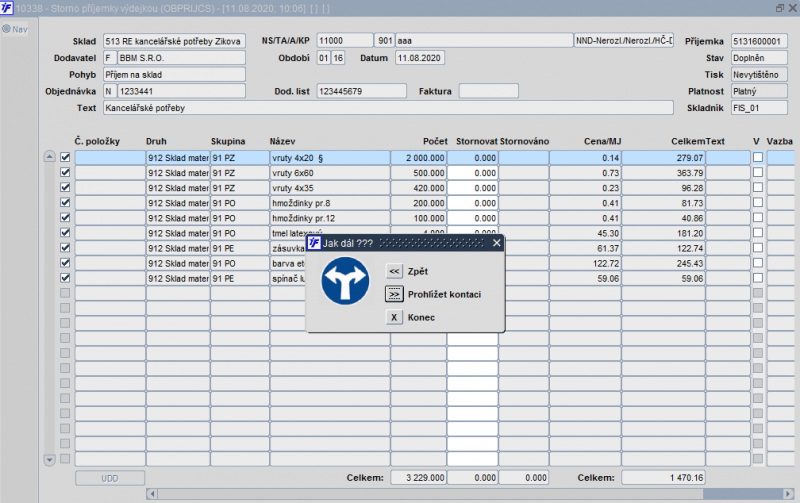
Task: Click the NS field showing 11000
Action: coord(345,41)
